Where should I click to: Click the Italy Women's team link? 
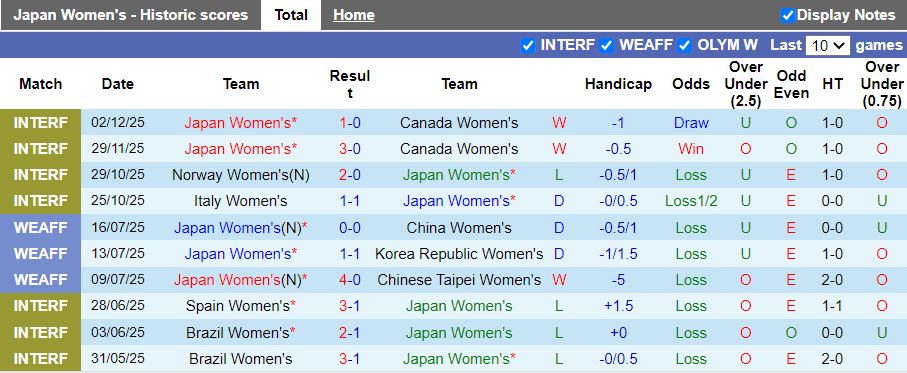click(241, 201)
